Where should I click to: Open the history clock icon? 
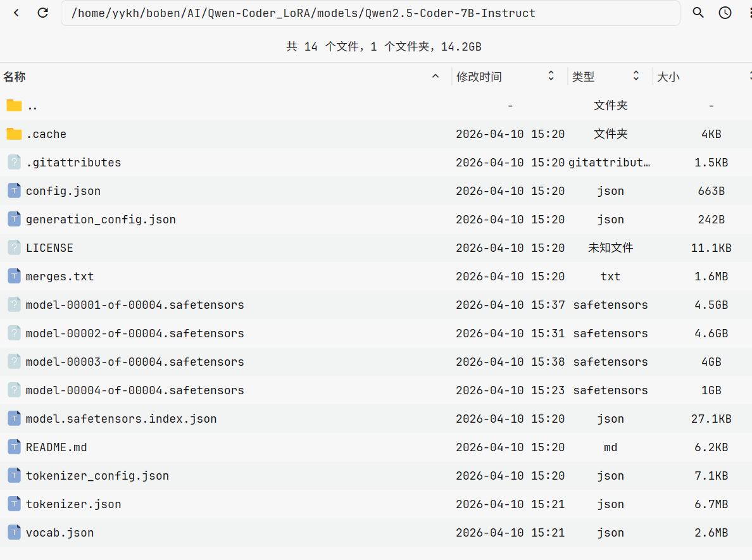(x=725, y=13)
